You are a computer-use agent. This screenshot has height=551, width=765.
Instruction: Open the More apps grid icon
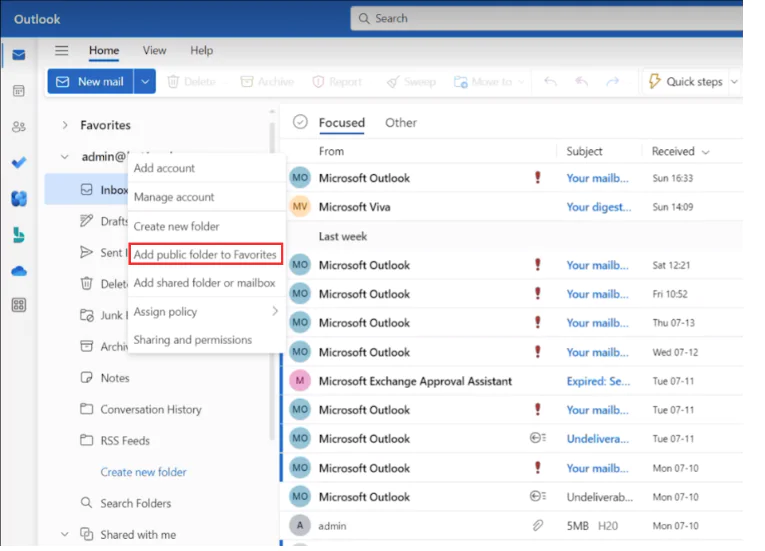tap(19, 305)
